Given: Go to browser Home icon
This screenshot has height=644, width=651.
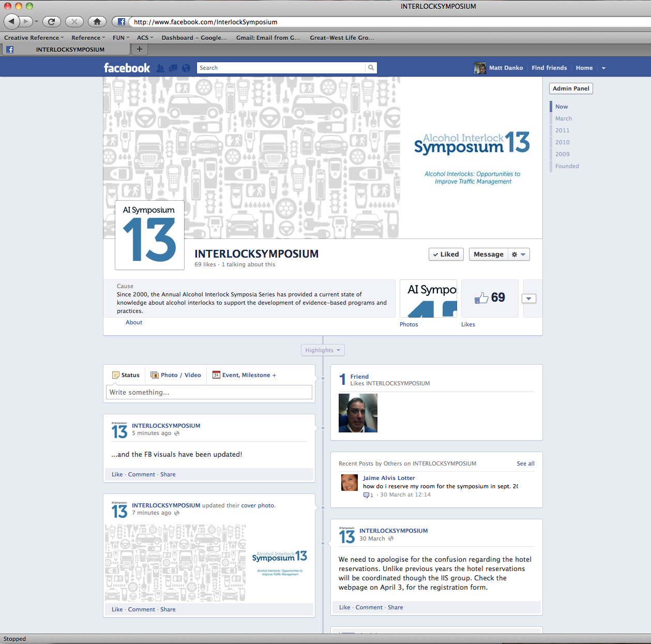Looking at the screenshot, I should (97, 22).
